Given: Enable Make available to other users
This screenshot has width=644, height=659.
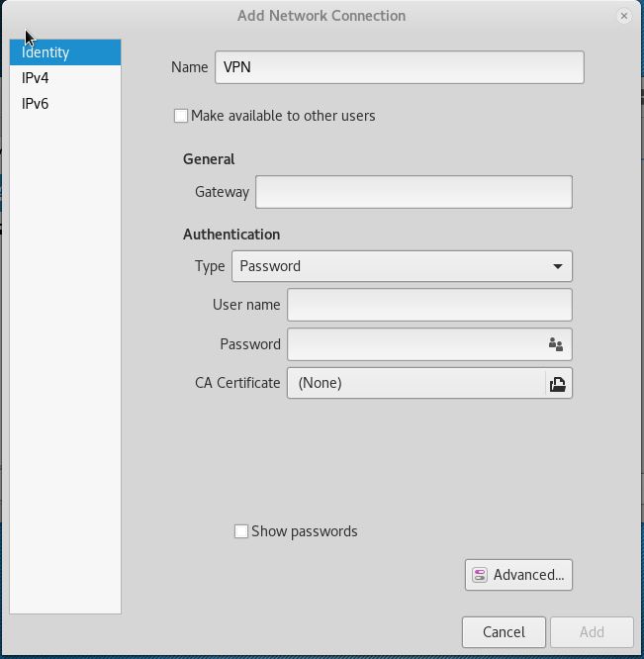Looking at the screenshot, I should 181,116.
